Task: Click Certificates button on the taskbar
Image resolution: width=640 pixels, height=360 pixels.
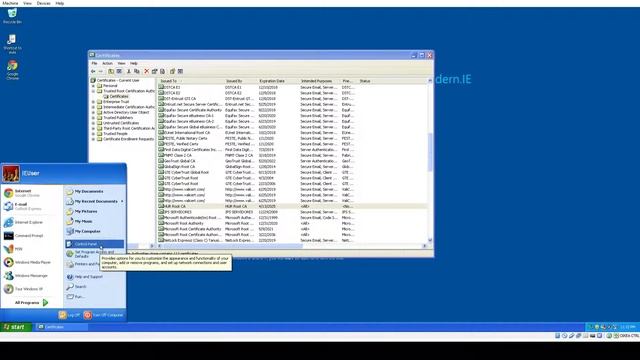Action: point(61,327)
